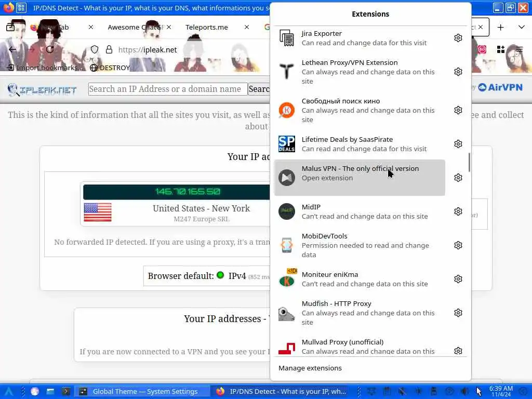Click the Lethean Proxy/VPN extension icon
This screenshot has height=399, width=532.
pyautogui.click(x=287, y=72)
